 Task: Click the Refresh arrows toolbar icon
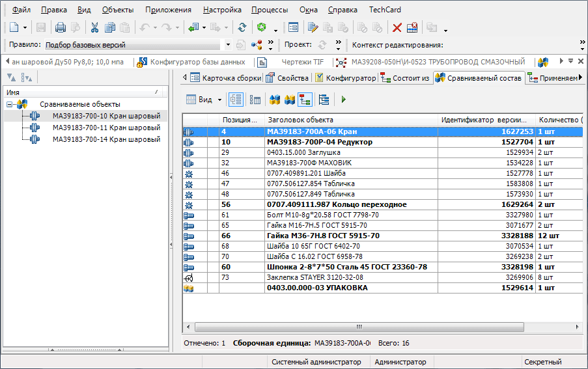[x=242, y=28]
